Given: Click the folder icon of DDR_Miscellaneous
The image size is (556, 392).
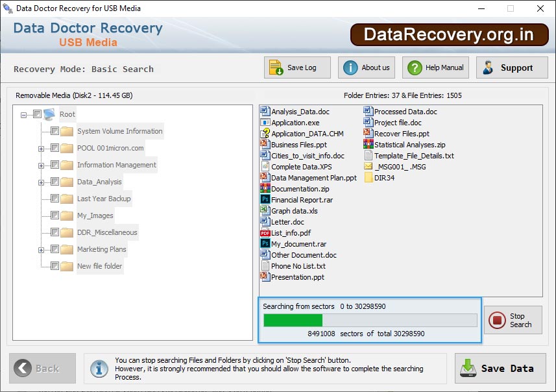Looking at the screenshot, I should (67, 232).
